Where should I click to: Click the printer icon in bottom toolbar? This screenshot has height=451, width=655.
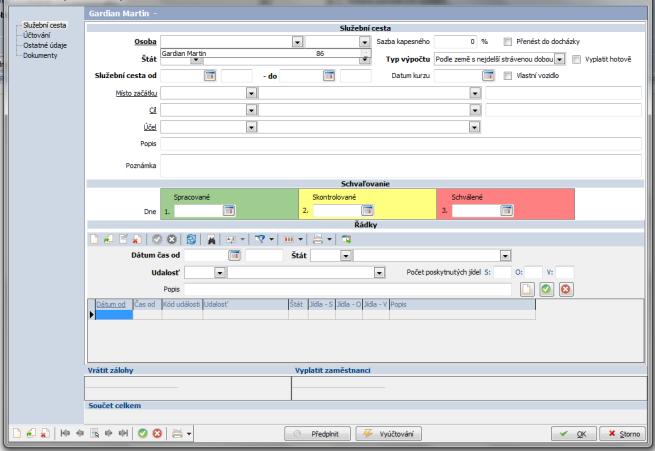click(x=178, y=433)
